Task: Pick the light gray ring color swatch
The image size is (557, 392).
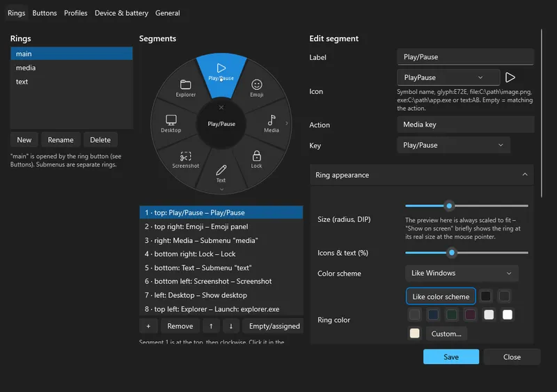Action: (489, 315)
